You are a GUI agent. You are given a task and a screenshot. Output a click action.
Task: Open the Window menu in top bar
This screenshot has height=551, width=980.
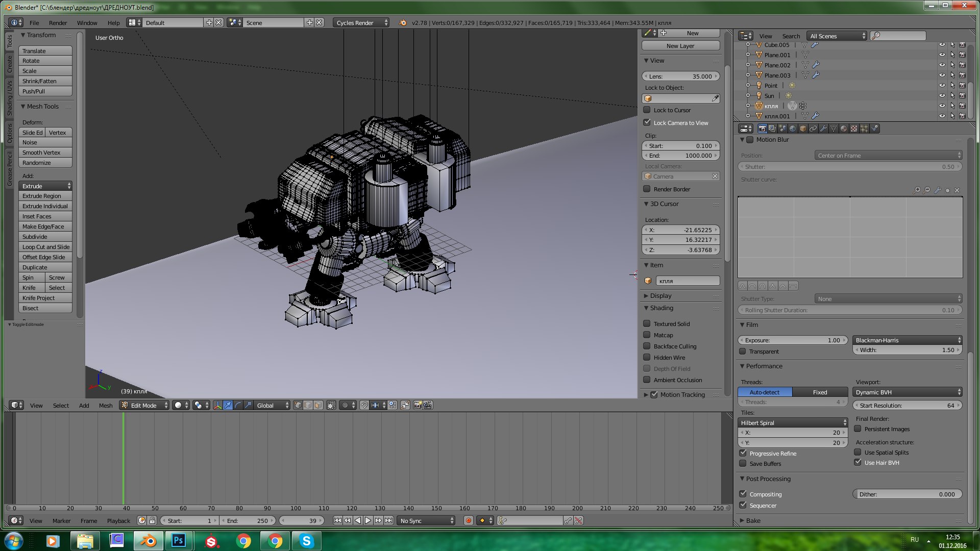(87, 22)
